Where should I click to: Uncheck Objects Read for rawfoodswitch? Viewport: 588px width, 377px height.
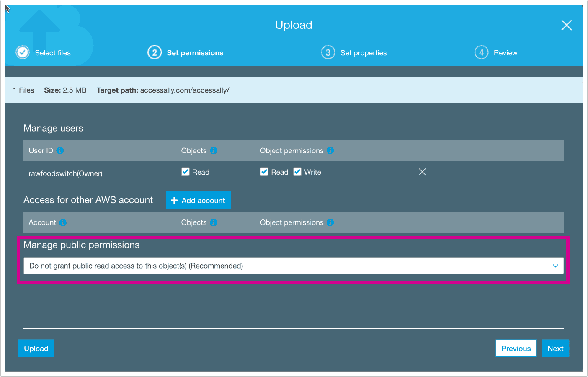186,172
